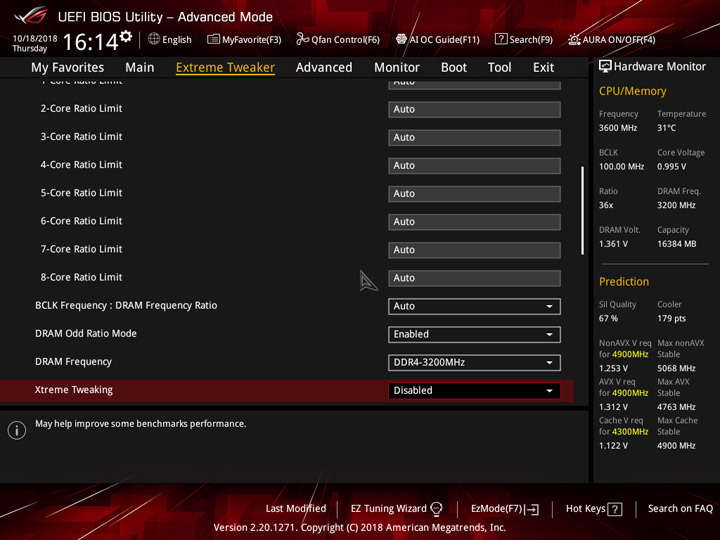Click the 0.995 V core voltage value

pos(672,167)
